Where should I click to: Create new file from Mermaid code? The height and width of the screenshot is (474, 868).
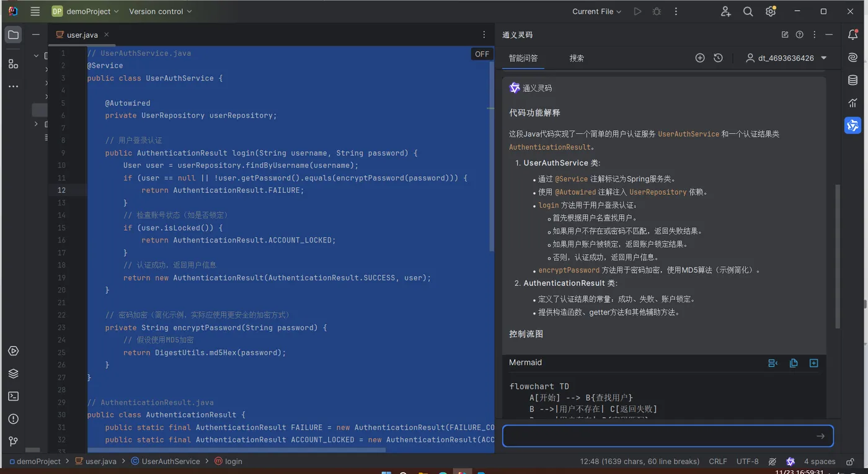[814, 363]
